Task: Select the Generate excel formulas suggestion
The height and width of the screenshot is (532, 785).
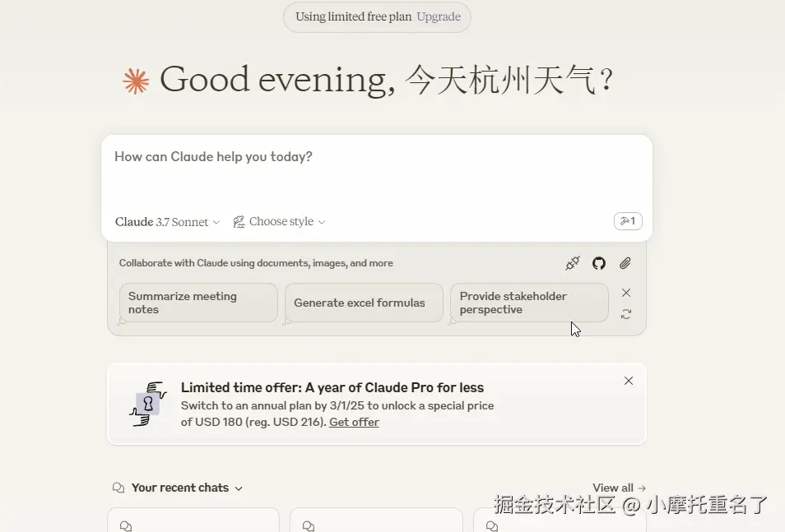Action: point(364,303)
